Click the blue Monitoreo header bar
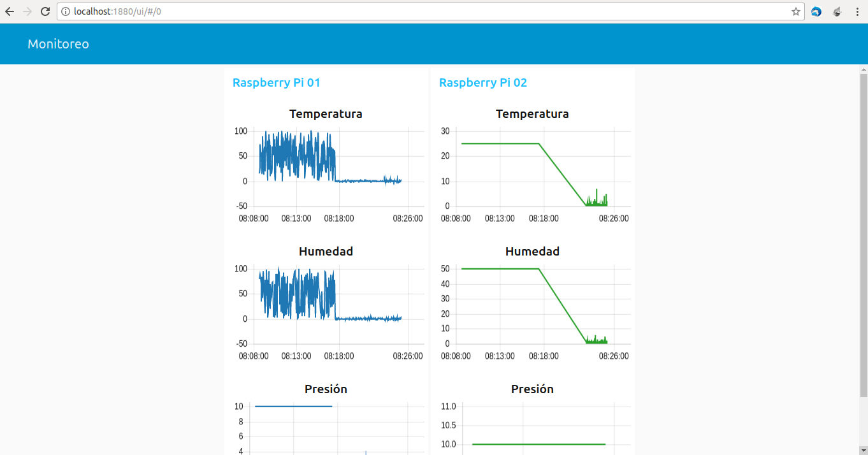868x455 pixels. 434,44
